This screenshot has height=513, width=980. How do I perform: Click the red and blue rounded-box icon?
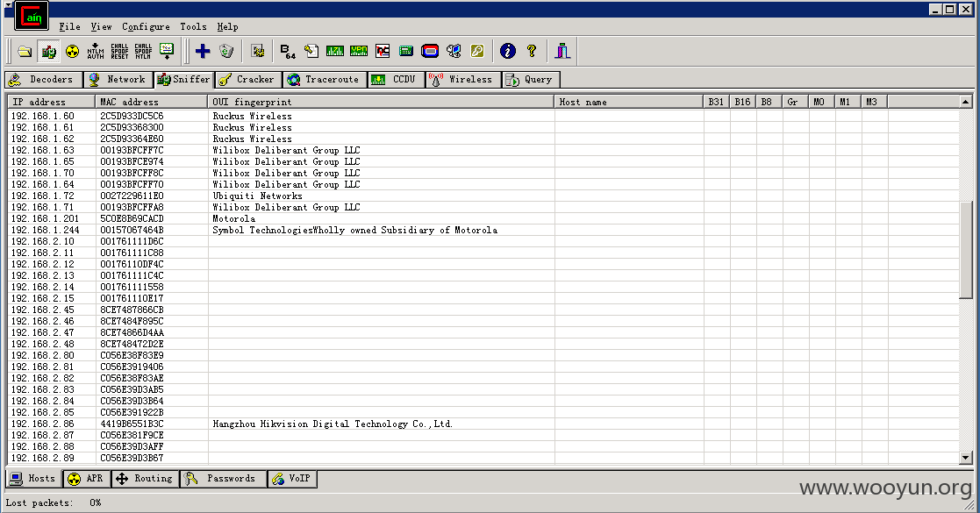[x=430, y=51]
